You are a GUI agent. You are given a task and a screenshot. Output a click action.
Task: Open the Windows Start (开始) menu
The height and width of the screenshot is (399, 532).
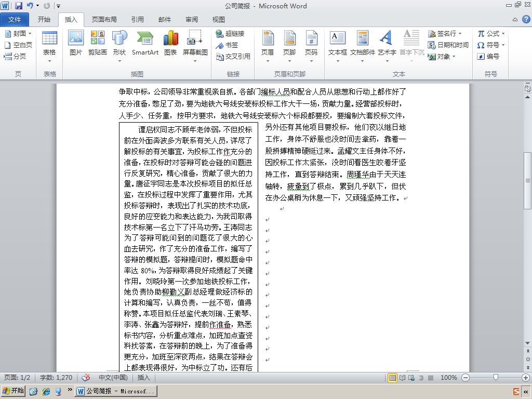click(13, 391)
